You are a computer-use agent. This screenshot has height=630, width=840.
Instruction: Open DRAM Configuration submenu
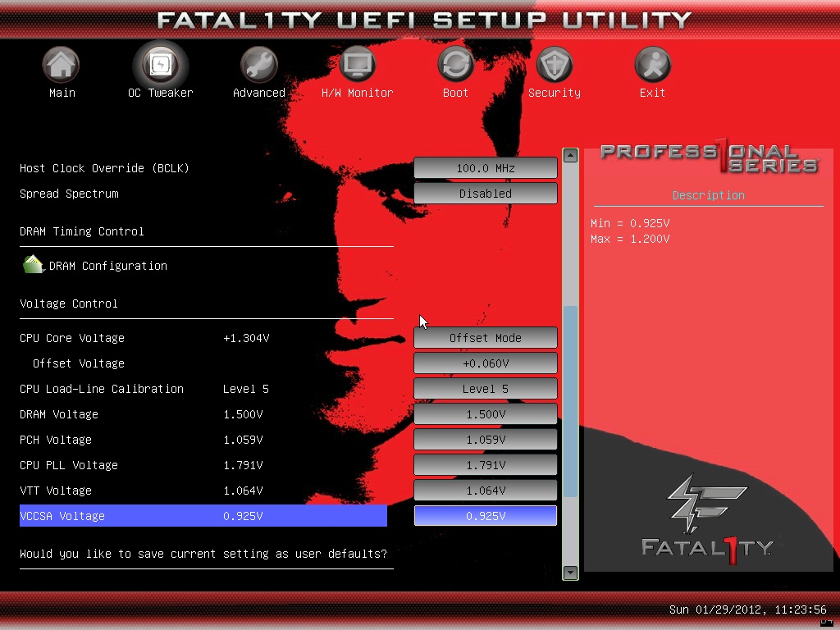[x=108, y=266]
